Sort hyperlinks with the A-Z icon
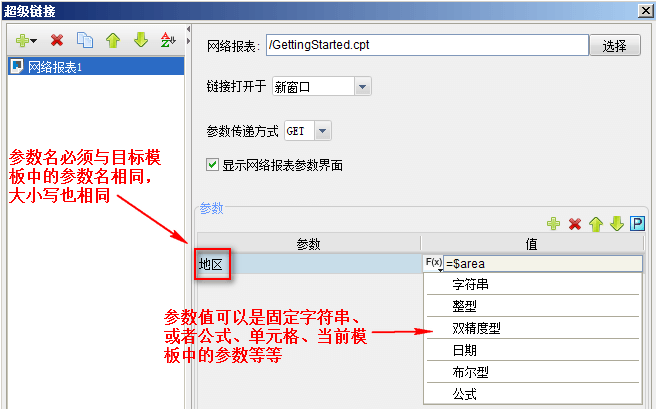 [168, 40]
